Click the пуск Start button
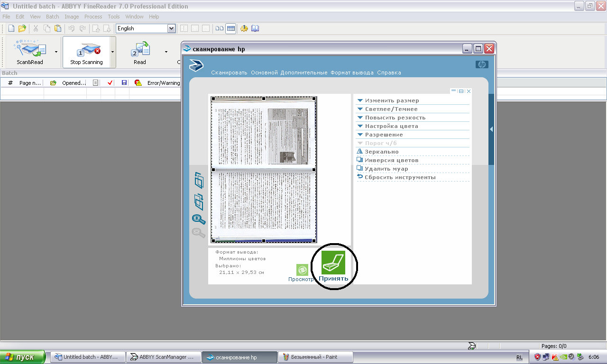This screenshot has width=607, height=364. tap(23, 357)
